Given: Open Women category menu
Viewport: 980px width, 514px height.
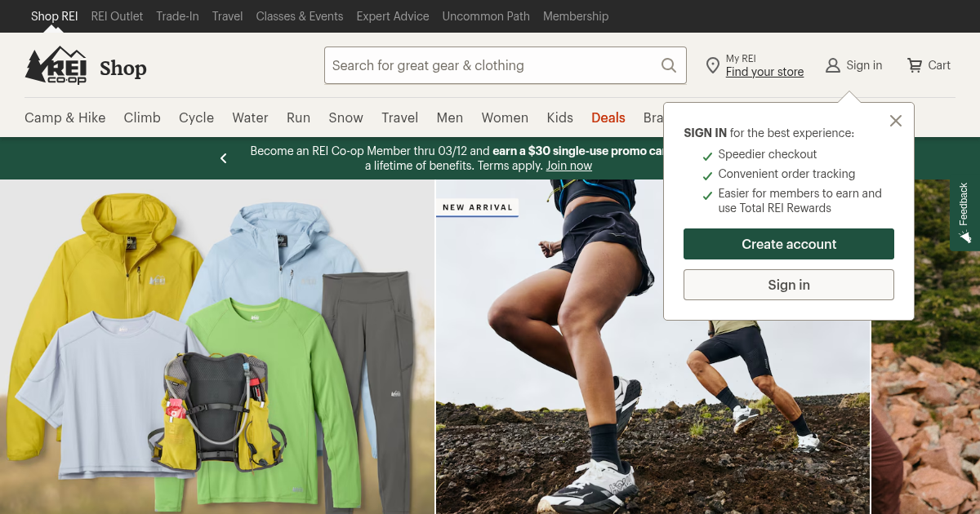Looking at the screenshot, I should (x=505, y=117).
